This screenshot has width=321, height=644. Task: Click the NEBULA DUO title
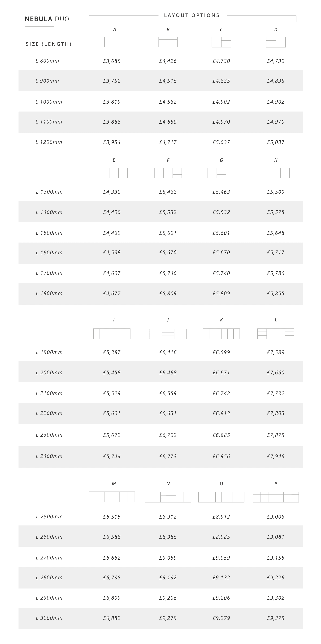[x=47, y=19]
